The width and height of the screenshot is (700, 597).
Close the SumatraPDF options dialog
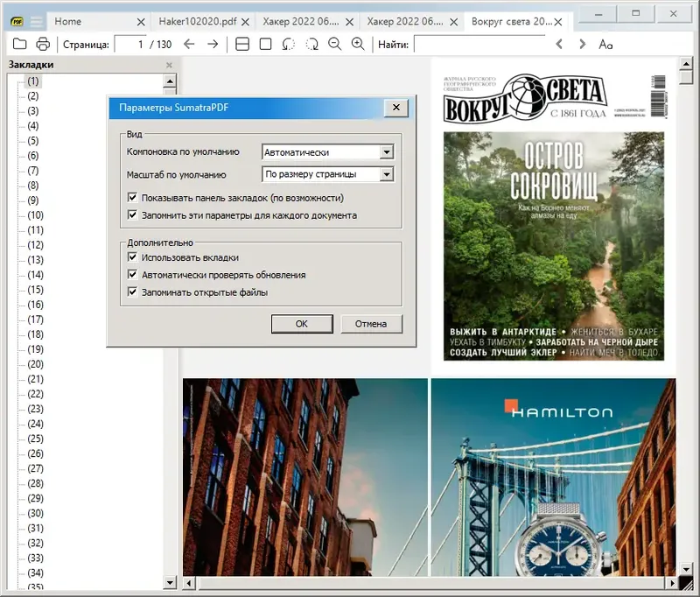[x=396, y=108]
